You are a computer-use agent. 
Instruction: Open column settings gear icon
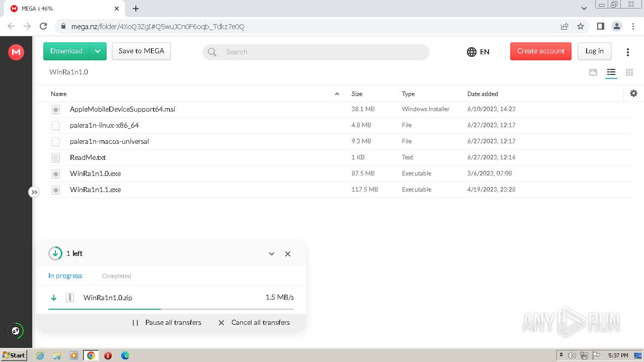coord(633,93)
